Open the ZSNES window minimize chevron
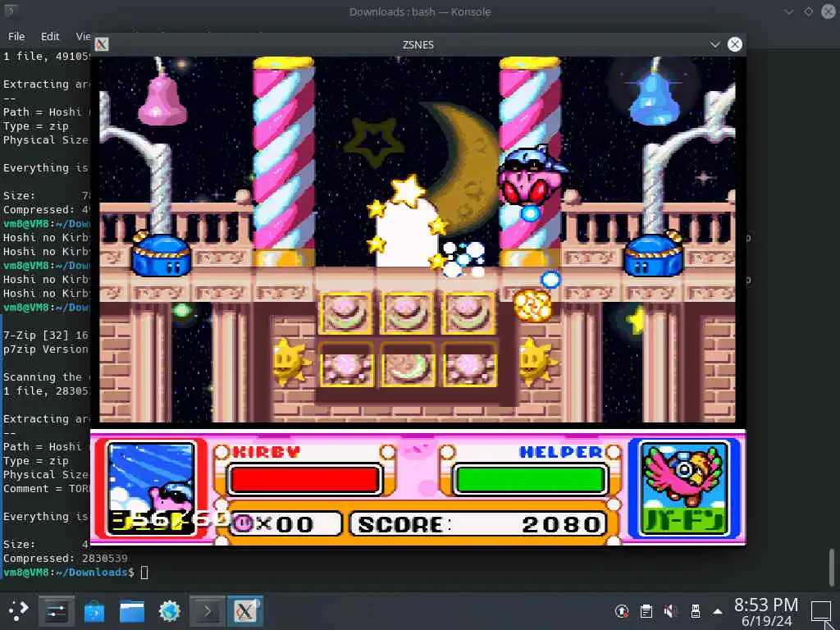 click(x=714, y=44)
